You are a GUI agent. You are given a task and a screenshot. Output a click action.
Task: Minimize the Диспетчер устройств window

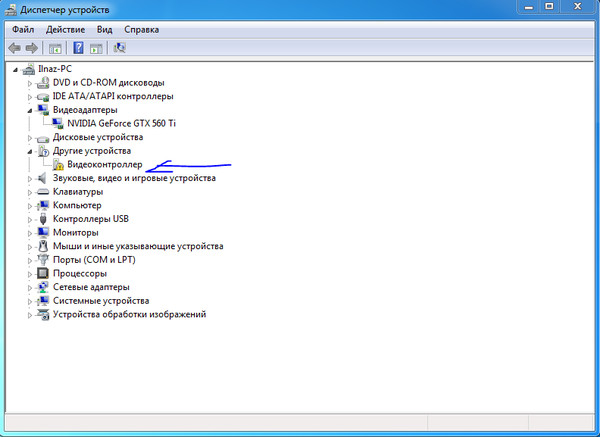(x=529, y=7)
